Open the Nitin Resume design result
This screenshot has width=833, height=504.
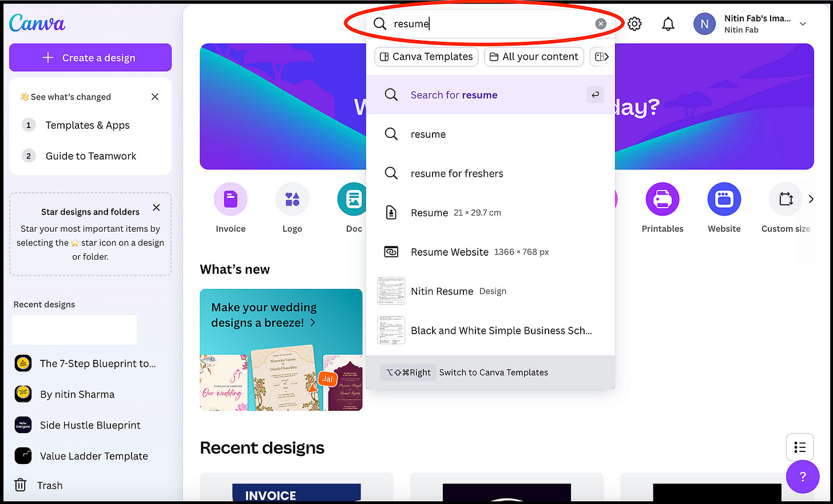pyautogui.click(x=490, y=291)
